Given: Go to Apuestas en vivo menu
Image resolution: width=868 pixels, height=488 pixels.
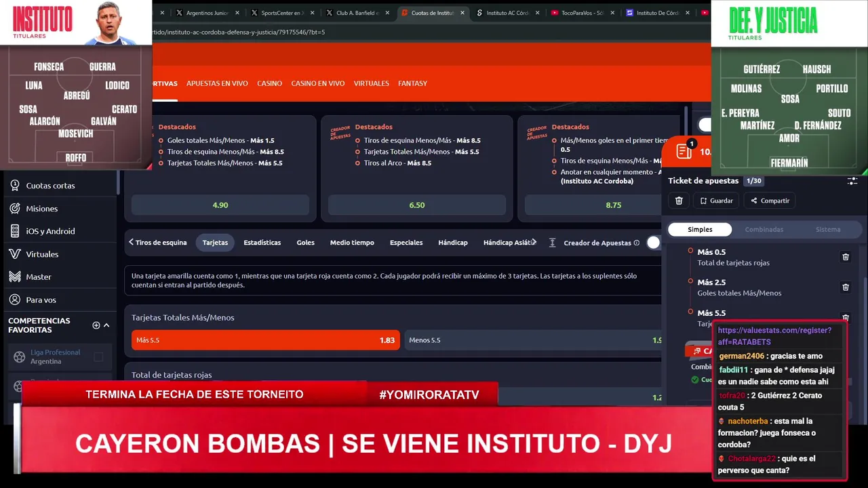Looking at the screenshot, I should pyautogui.click(x=217, y=83).
